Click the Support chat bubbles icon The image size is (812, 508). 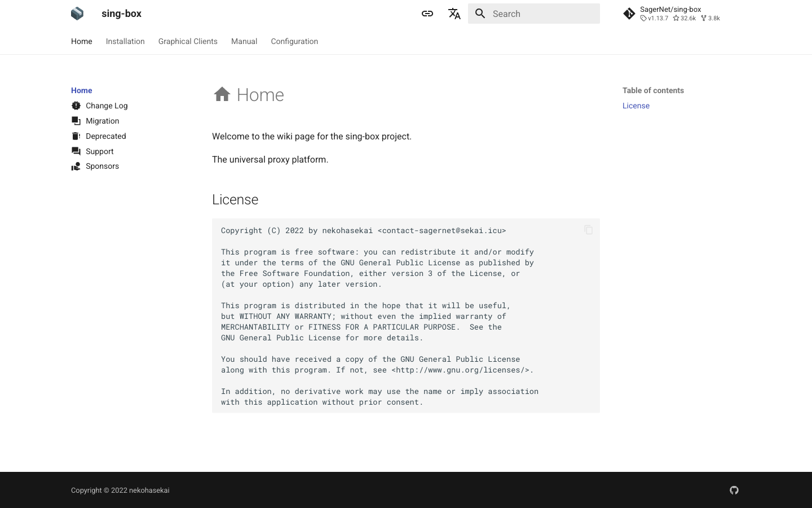(x=76, y=151)
